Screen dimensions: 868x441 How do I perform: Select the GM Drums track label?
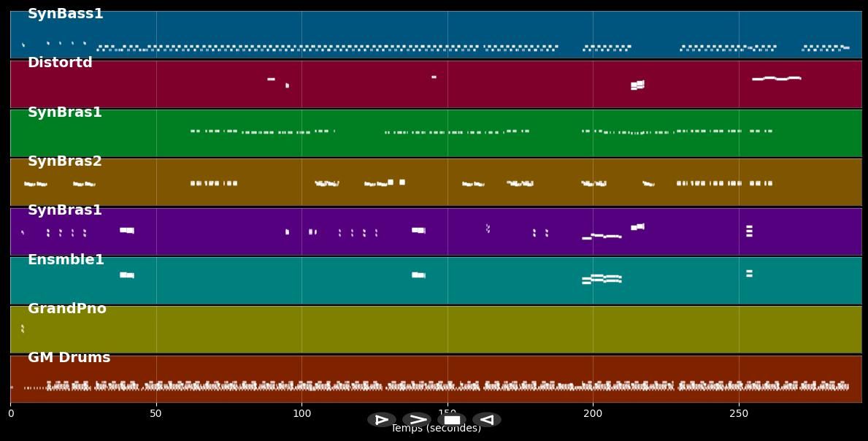(x=69, y=358)
